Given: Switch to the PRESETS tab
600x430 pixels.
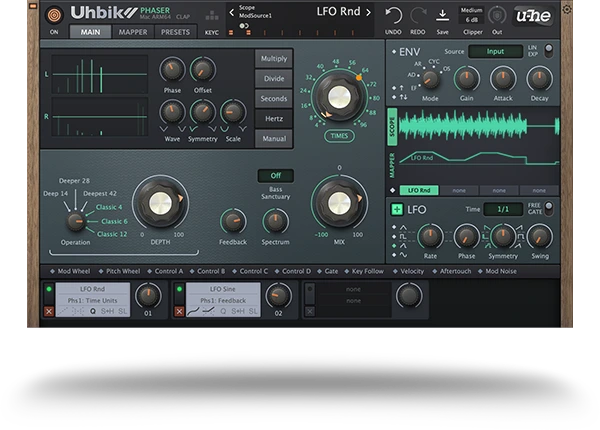Looking at the screenshot, I should click(175, 31).
